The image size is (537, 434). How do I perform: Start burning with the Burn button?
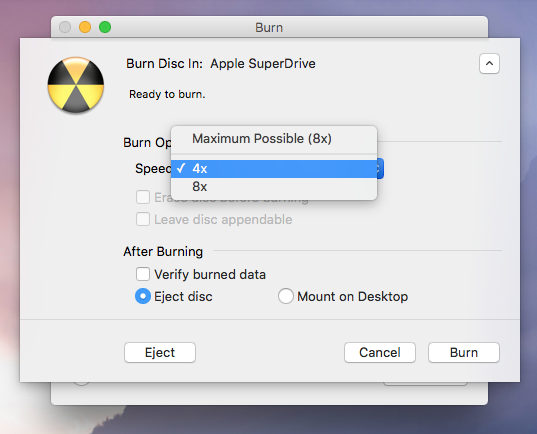click(464, 352)
